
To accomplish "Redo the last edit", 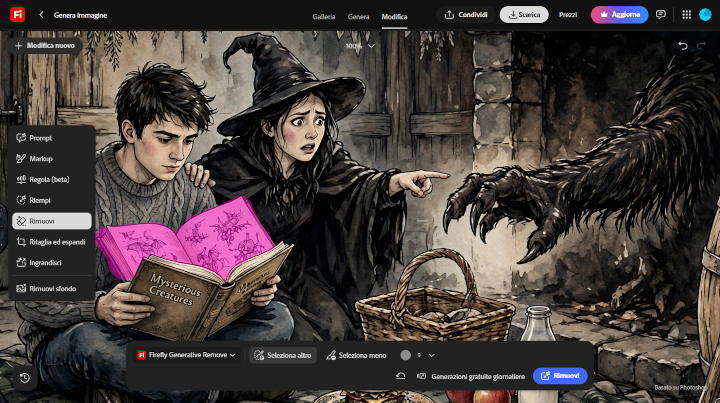I will click(x=701, y=45).
